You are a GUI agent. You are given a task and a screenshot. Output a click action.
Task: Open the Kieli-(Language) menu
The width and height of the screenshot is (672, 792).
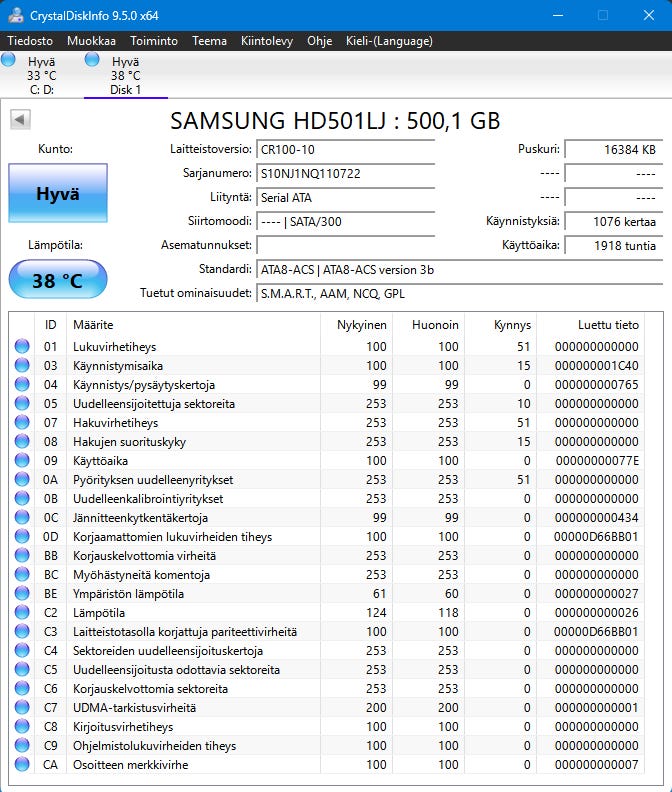pos(389,41)
